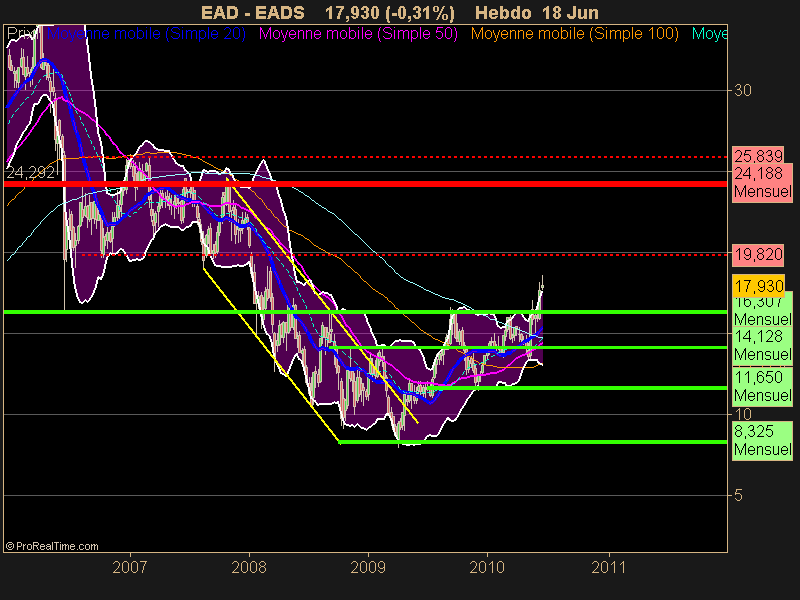Screen dimensions: 800x600
Task: Click the 2010 date axis label
Action: pos(487,567)
